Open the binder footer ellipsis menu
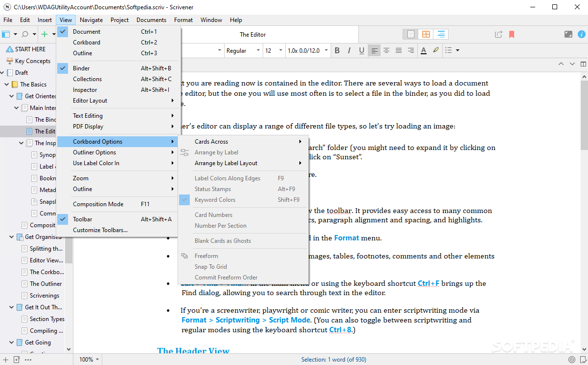Image resolution: width=588 pixels, height=365 pixels. (x=28, y=360)
